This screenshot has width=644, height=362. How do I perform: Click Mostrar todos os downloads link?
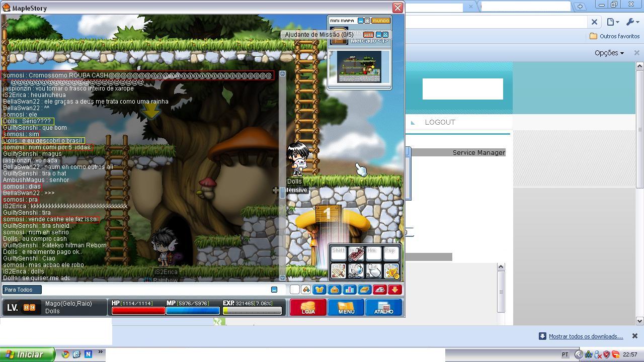point(586,336)
